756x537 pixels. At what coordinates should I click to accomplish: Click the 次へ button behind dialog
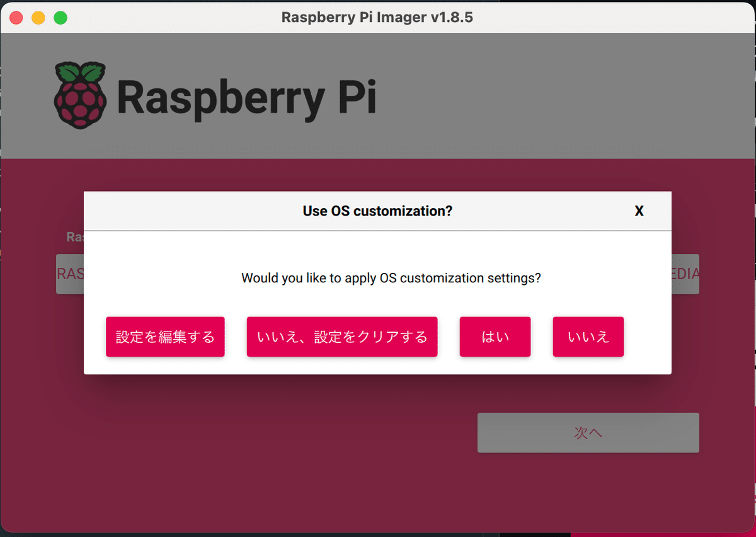[x=588, y=432]
